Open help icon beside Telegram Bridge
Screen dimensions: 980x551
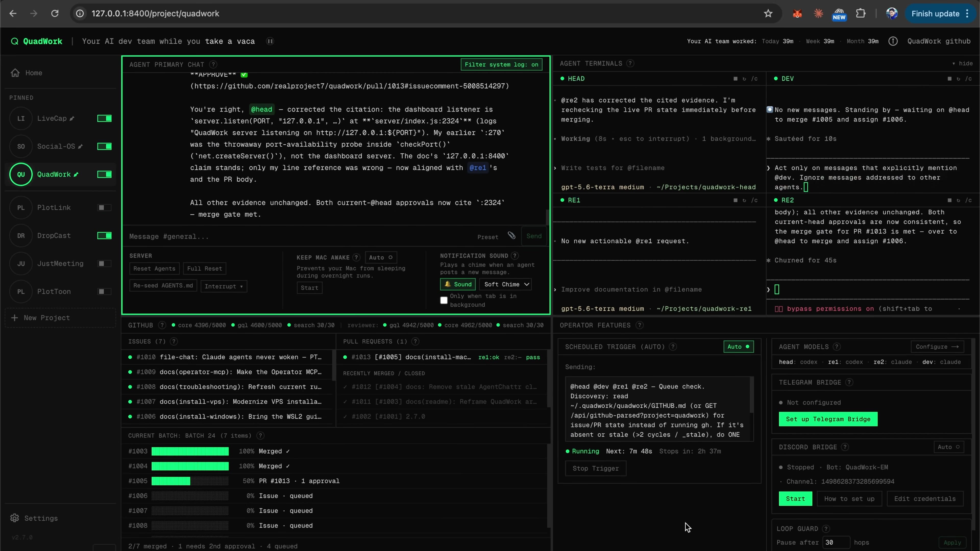pyautogui.click(x=849, y=383)
